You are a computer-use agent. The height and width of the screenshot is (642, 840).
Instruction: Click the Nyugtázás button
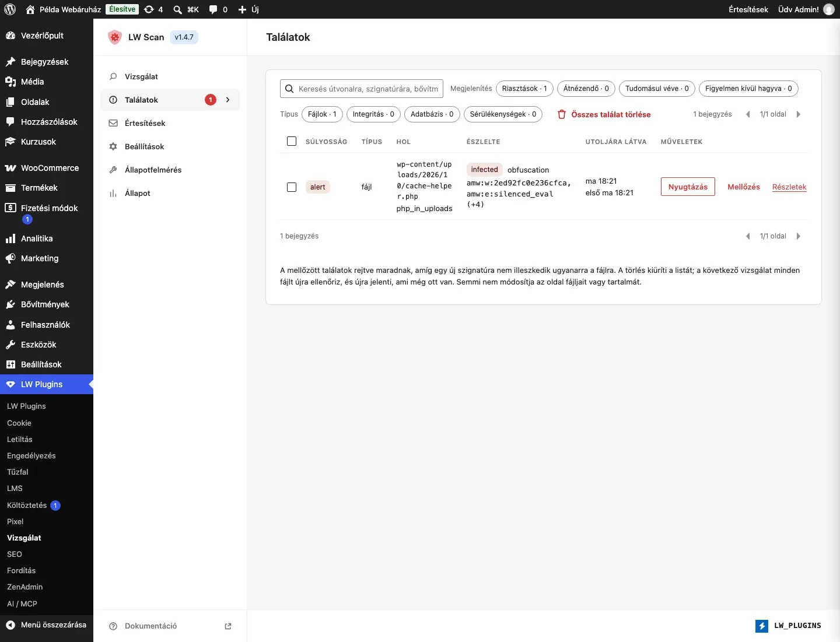688,187
